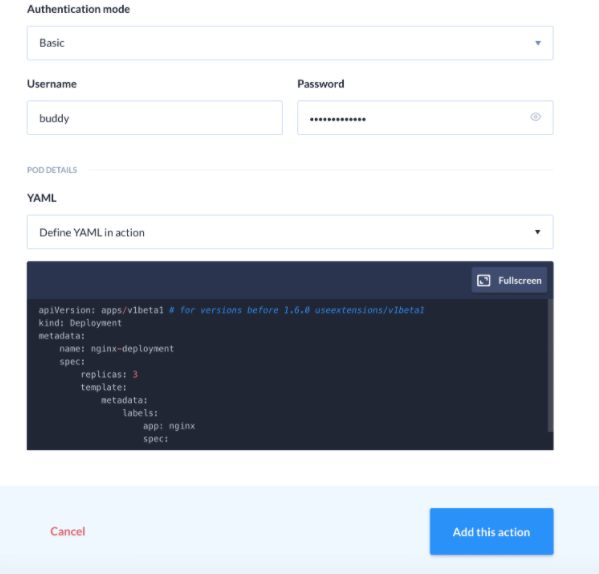Open the Authentication mode dropdown arrow
The height and width of the screenshot is (574, 599).
pos(538,43)
